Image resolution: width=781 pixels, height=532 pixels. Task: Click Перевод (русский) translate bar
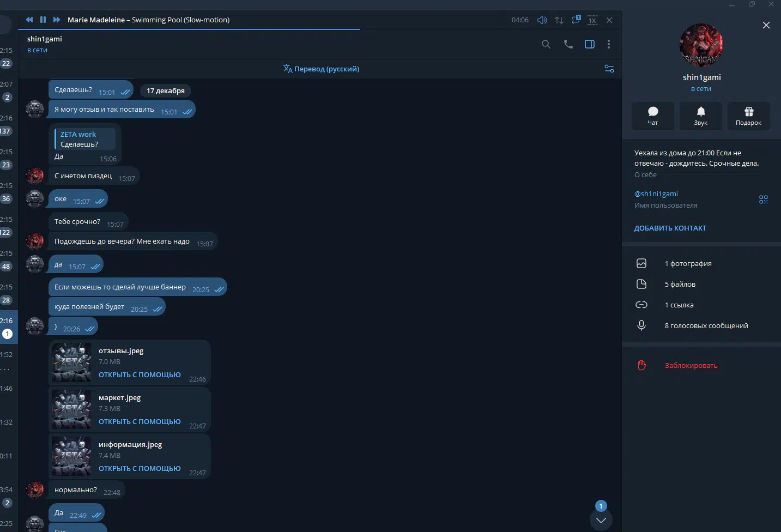point(321,69)
